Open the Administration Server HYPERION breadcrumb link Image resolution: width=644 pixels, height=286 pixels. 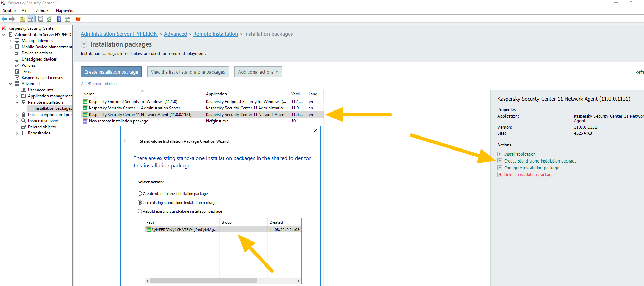pos(119,34)
